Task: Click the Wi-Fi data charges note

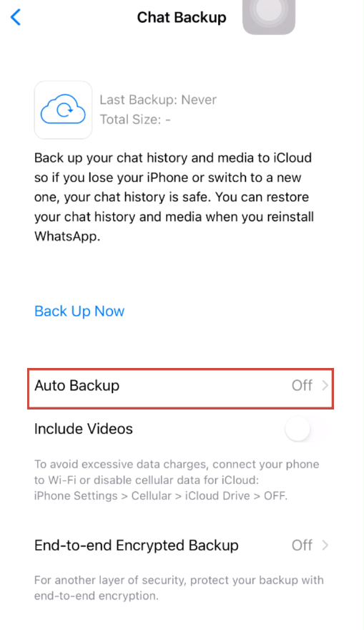Action: pyautogui.click(x=177, y=480)
